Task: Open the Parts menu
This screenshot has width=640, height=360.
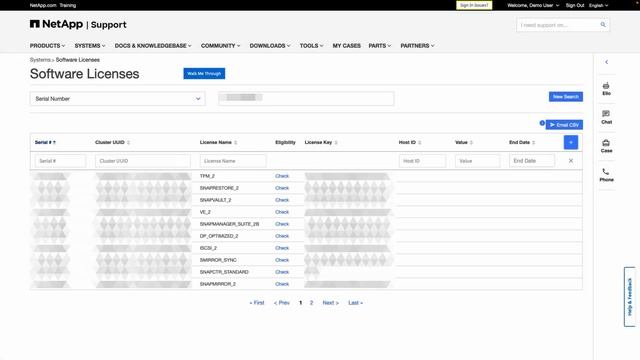Action: point(380,46)
